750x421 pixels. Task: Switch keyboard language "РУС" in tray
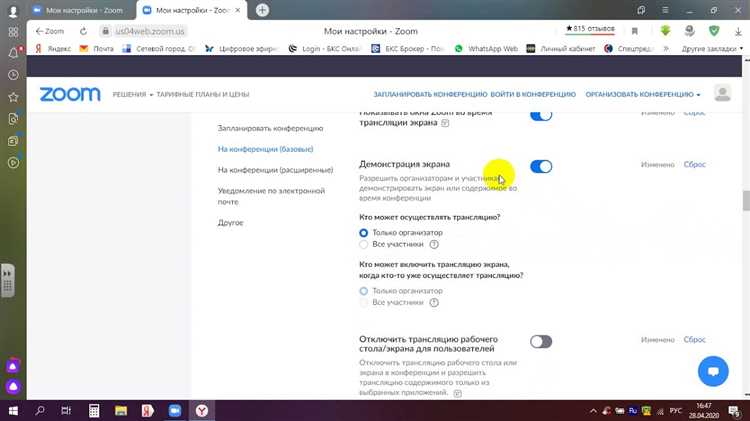click(x=675, y=411)
